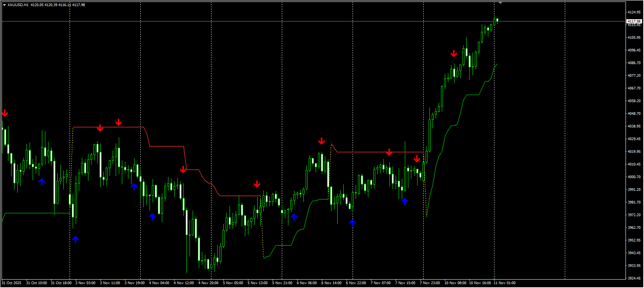Click the topmost red sell arrow near 4096
Viewport: 644px width, 288px height.
pyautogui.click(x=454, y=53)
